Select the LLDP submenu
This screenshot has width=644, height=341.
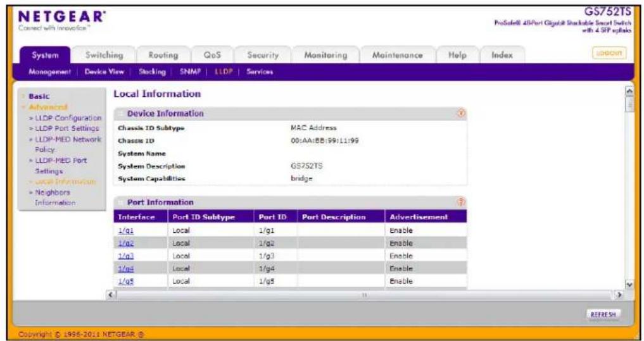point(224,72)
